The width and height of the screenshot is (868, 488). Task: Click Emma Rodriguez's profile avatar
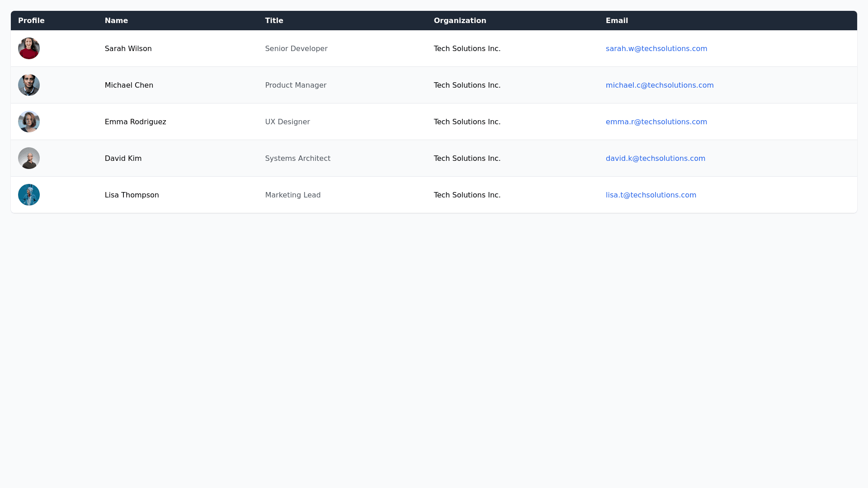[x=28, y=122]
